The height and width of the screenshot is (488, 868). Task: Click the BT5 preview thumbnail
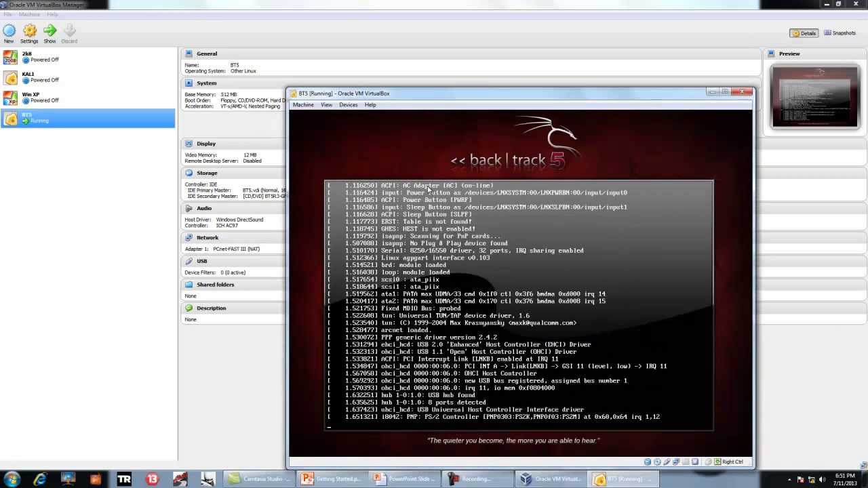pyautogui.click(x=815, y=96)
